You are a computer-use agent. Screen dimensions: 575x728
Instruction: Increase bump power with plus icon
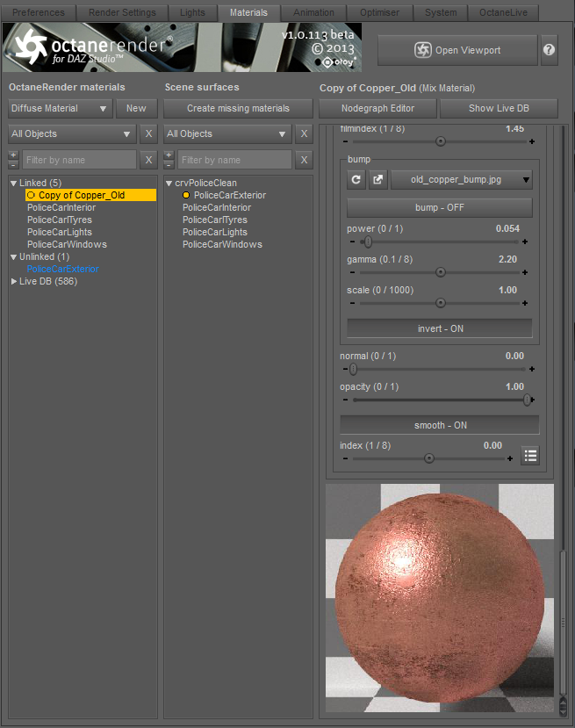525,241
